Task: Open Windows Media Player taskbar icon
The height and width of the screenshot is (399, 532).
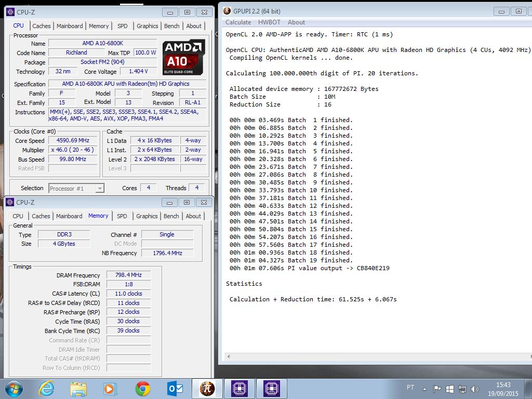Action: coord(110,389)
